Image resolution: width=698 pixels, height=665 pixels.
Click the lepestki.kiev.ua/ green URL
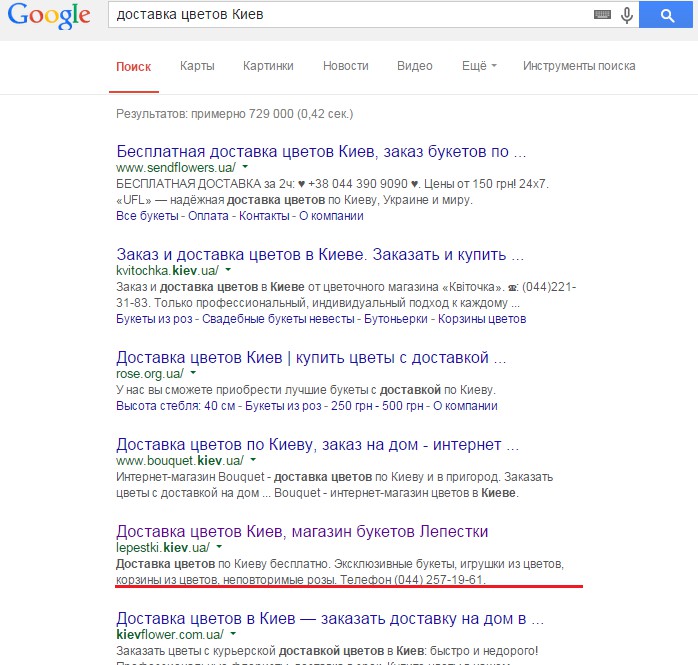(163, 547)
